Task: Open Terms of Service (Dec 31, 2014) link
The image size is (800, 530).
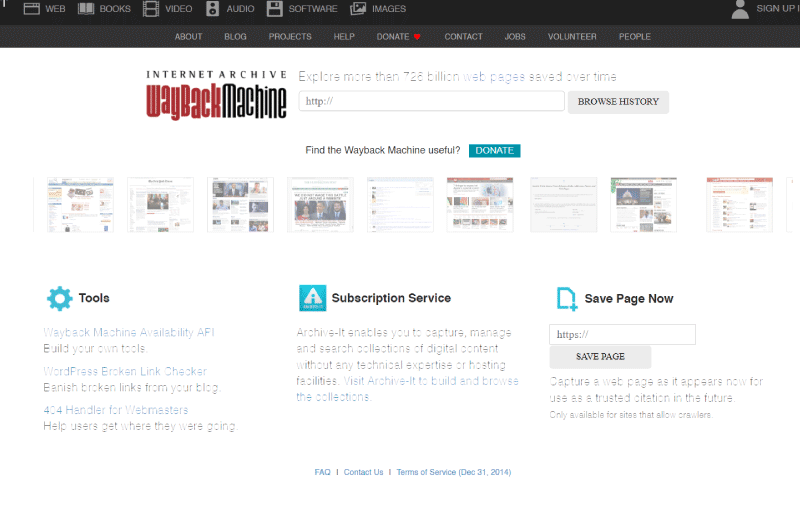Action: pos(454,472)
